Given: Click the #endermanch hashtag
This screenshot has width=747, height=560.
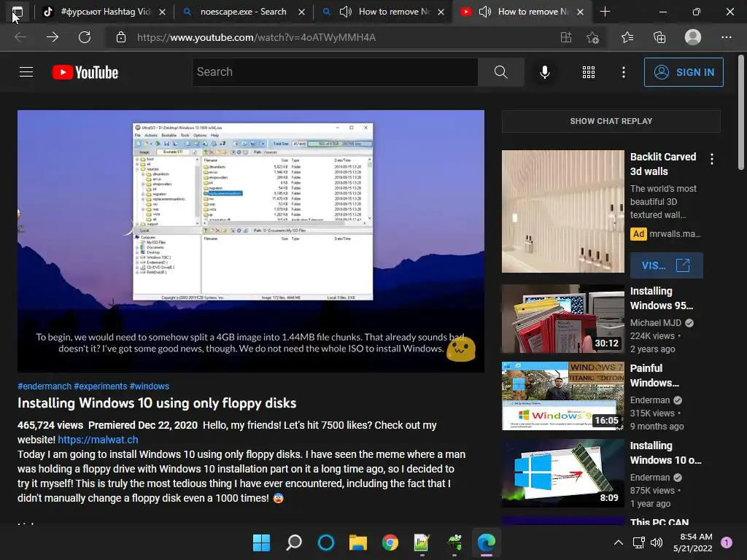Looking at the screenshot, I should (44, 386).
